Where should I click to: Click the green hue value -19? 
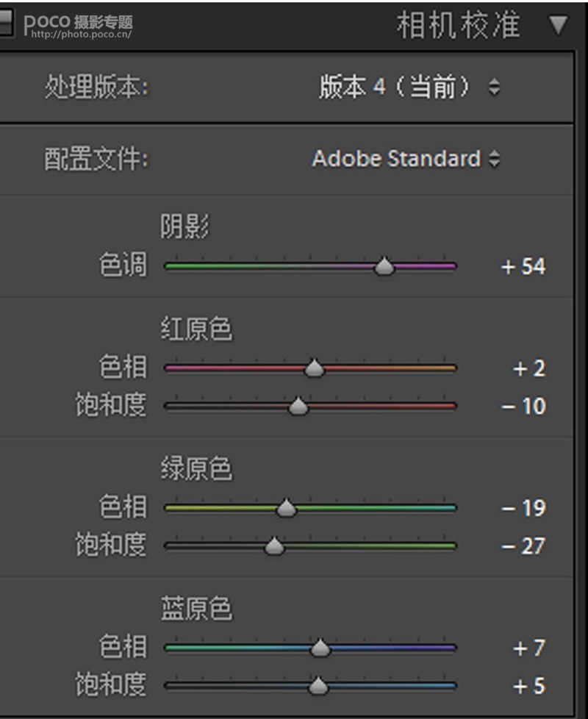click(x=523, y=508)
